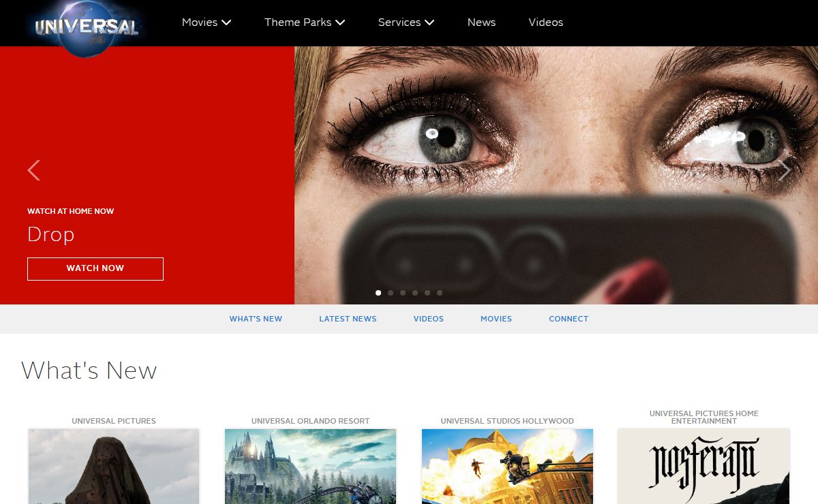The width and height of the screenshot is (818, 504).
Task: Select the third carousel dot indicator
Action: (403, 293)
